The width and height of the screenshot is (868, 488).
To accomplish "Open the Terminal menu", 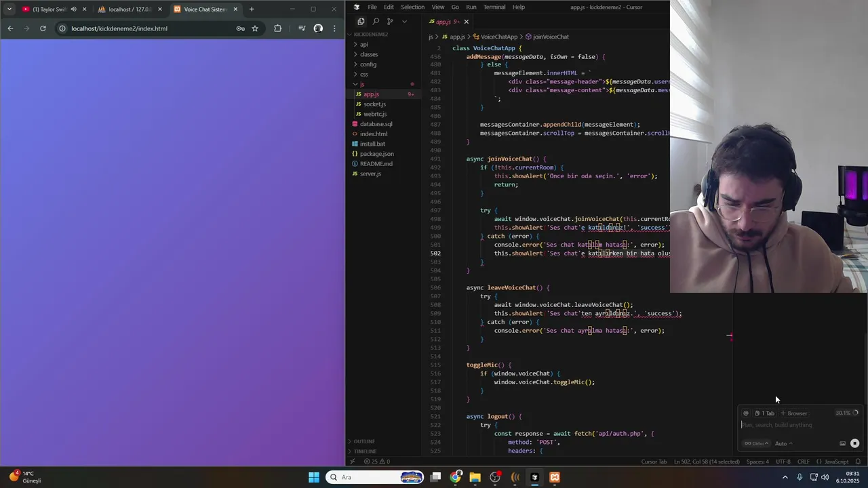I will pyautogui.click(x=494, y=7).
